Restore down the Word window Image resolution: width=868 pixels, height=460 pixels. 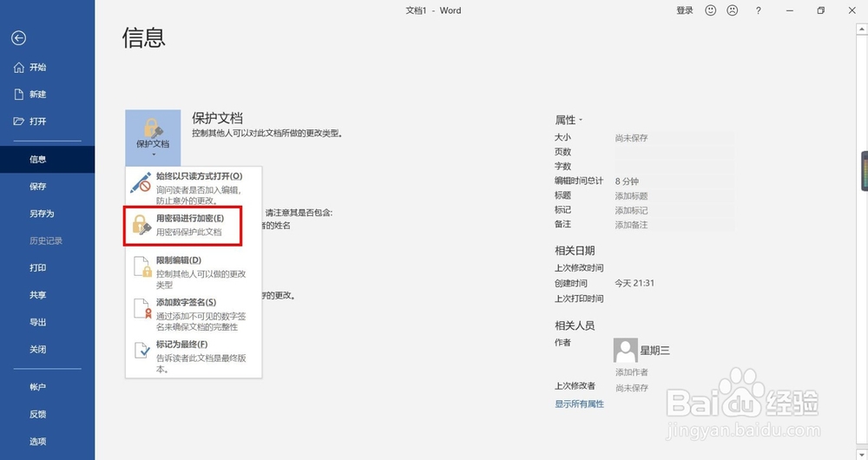click(821, 10)
